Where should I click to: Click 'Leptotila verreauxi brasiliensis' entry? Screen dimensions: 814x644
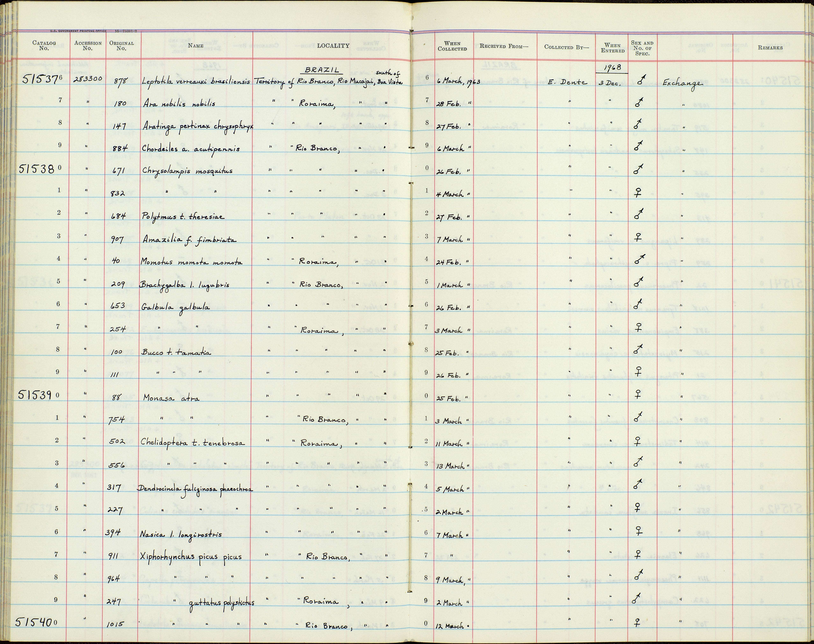coord(196,81)
